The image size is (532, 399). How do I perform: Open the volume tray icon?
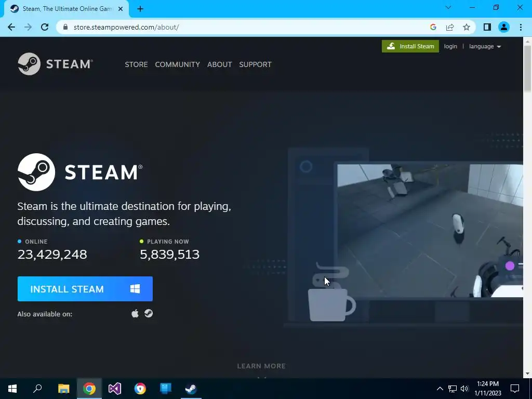pos(464,389)
